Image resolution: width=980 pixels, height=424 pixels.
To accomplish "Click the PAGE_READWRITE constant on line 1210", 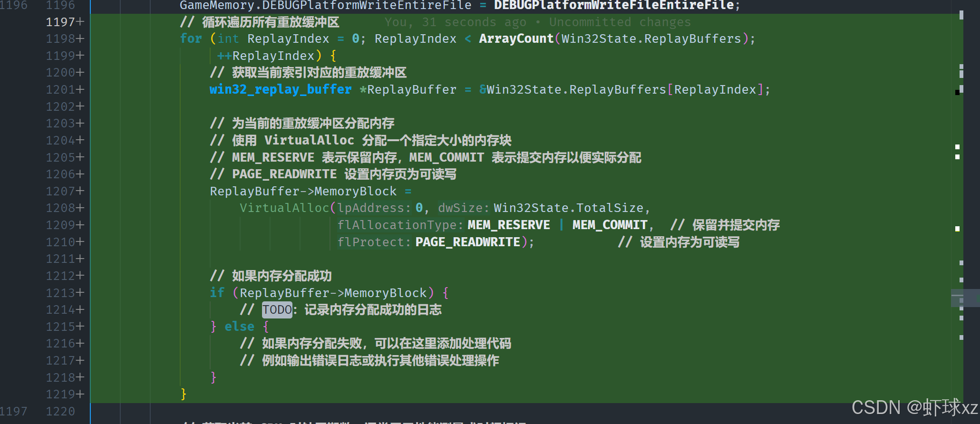I will coord(468,242).
